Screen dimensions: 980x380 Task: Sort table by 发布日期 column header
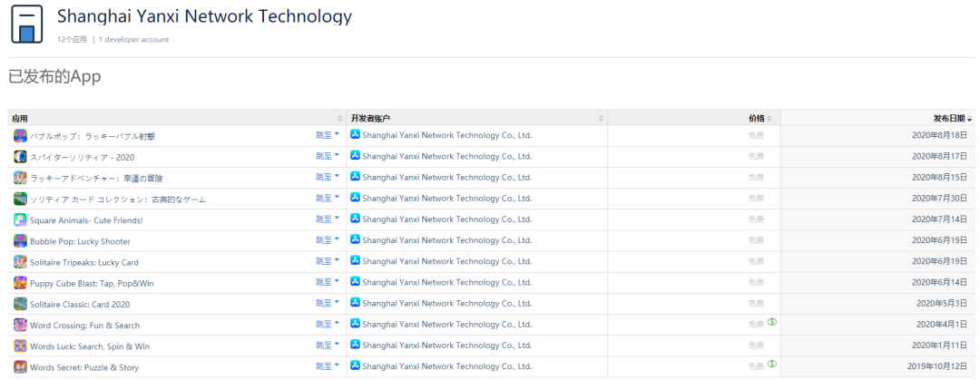[952, 119]
